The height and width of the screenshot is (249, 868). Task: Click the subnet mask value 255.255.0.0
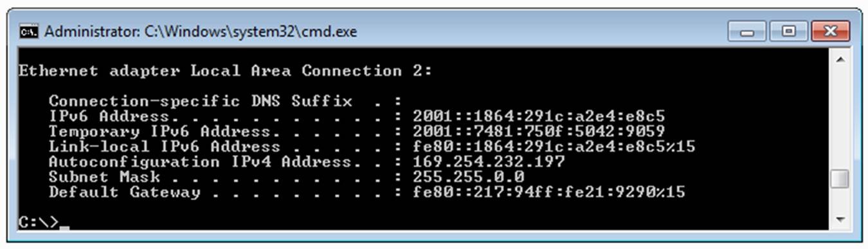click(x=468, y=177)
